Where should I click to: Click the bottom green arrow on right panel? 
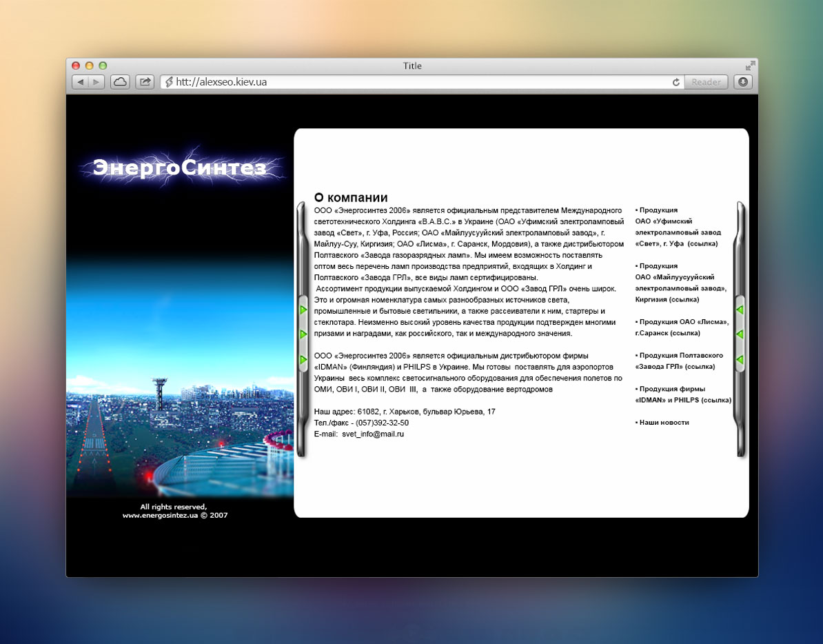[740, 360]
